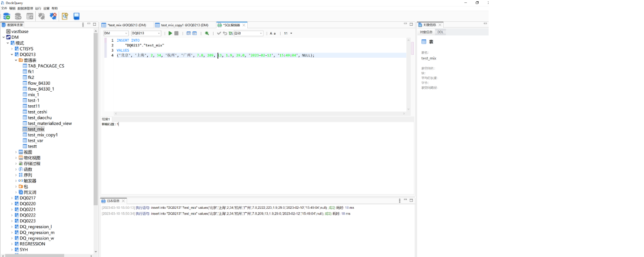
Task: Click the commit checkmark icon
Action: point(219,34)
